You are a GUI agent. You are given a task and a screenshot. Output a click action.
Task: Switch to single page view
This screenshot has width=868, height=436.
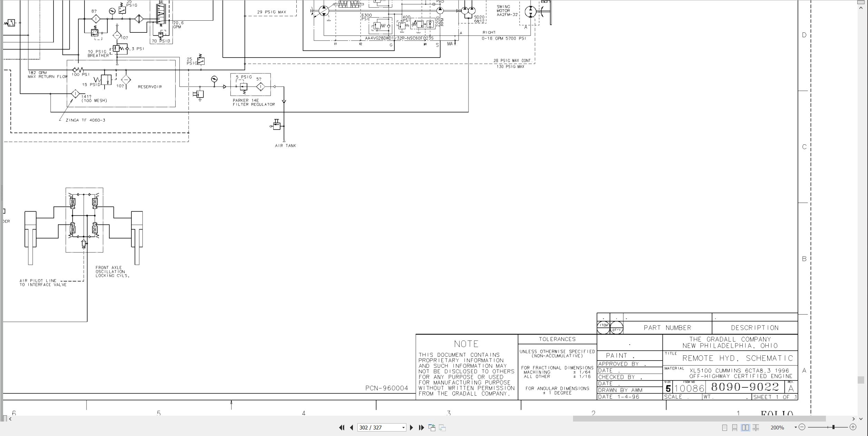pyautogui.click(x=724, y=427)
